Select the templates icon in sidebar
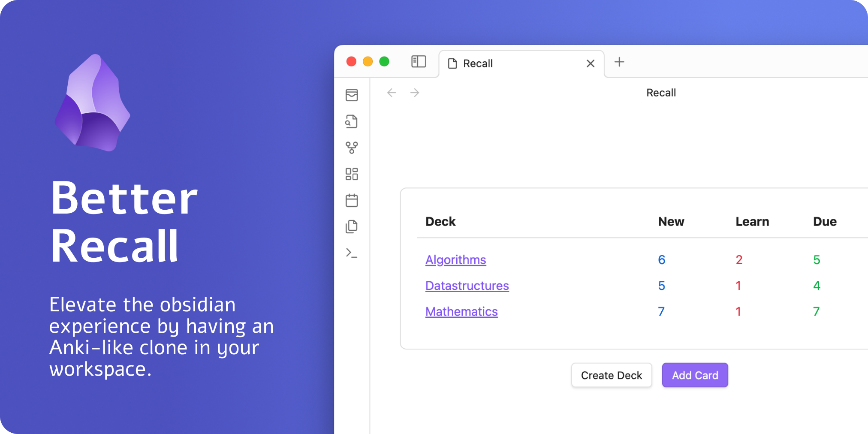The image size is (868, 434). click(x=352, y=226)
